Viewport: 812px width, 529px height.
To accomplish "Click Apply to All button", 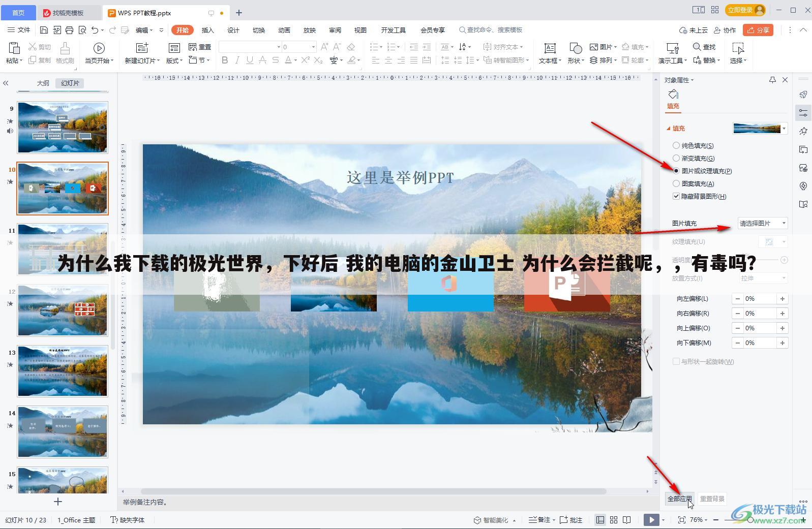I will pos(680,499).
